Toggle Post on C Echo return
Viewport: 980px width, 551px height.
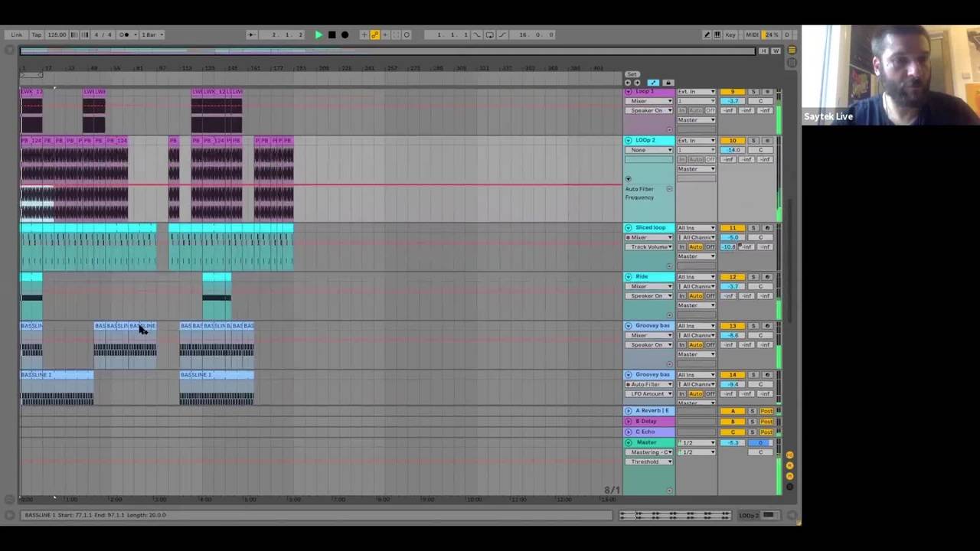[x=766, y=432]
